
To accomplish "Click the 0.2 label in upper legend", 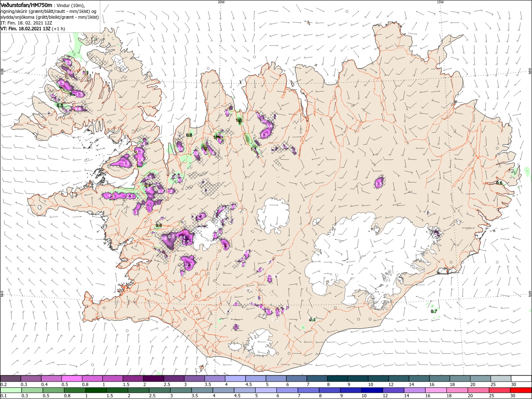I will click(x=3, y=384).
